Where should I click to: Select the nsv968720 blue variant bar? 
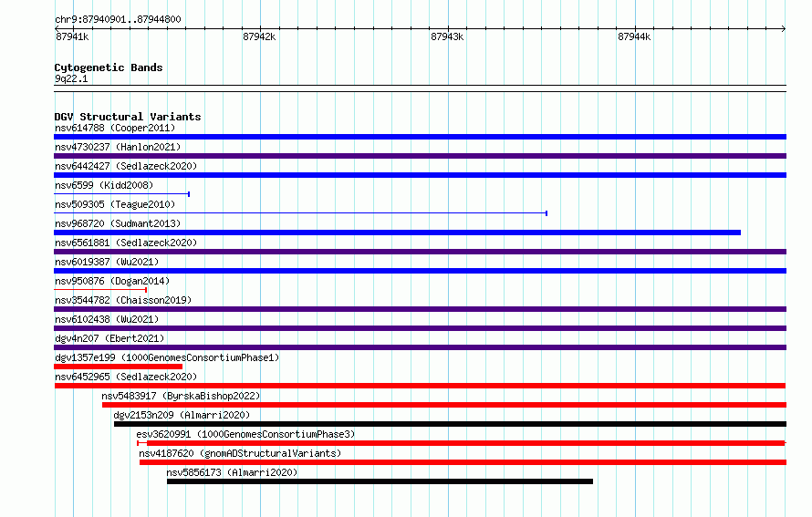click(397, 233)
